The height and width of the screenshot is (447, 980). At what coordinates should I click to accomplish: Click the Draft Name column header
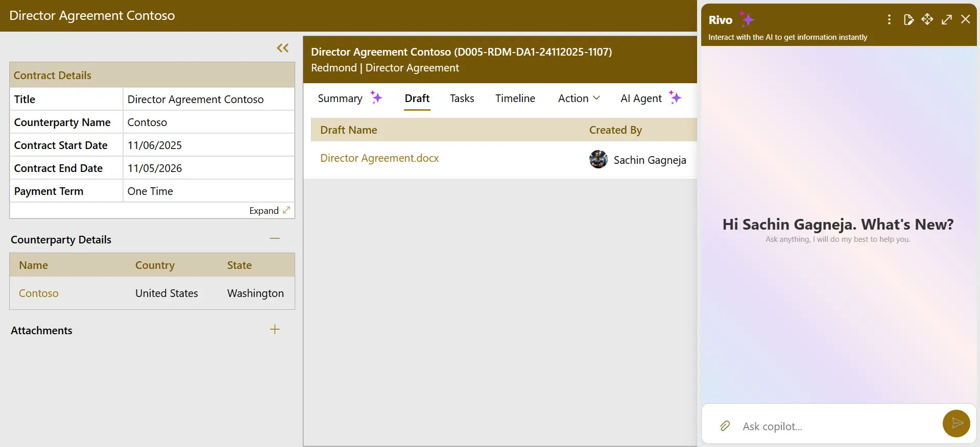(349, 130)
